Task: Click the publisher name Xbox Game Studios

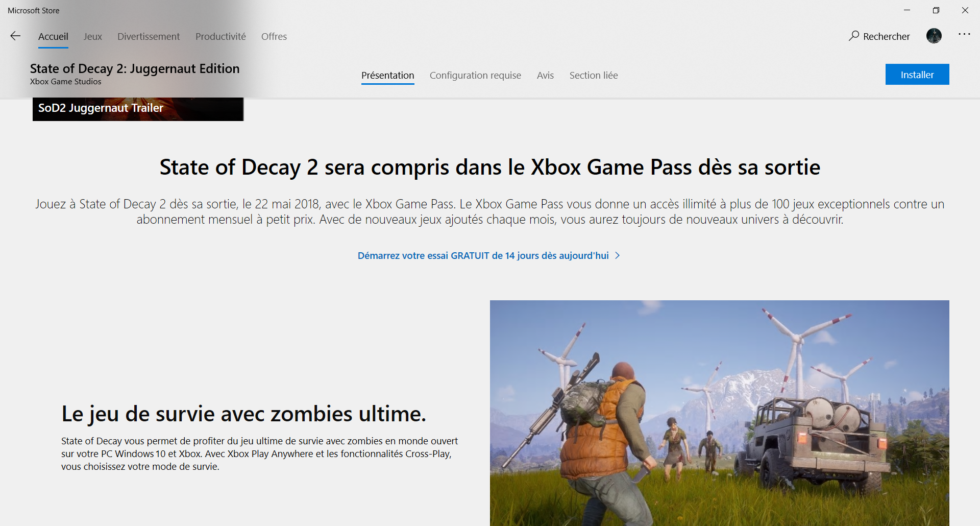Action: pyautogui.click(x=66, y=82)
